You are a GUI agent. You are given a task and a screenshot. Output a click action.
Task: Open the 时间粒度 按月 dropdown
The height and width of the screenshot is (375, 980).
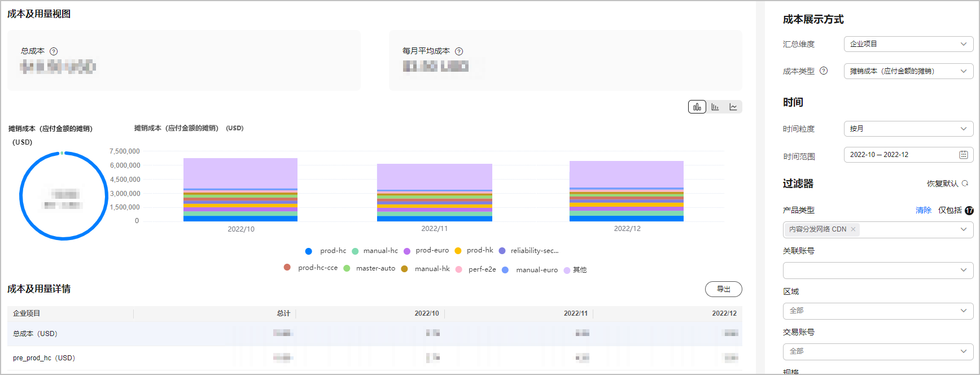coord(908,129)
